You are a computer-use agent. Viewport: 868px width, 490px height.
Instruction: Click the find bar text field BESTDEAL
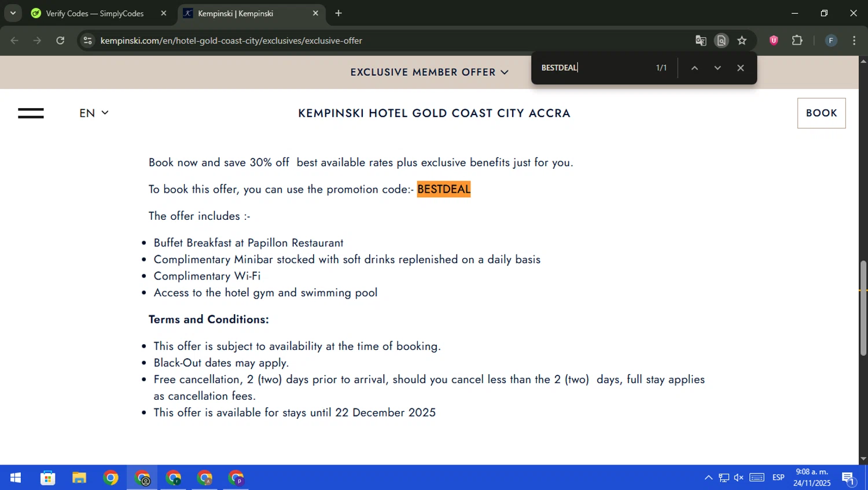pyautogui.click(x=591, y=68)
